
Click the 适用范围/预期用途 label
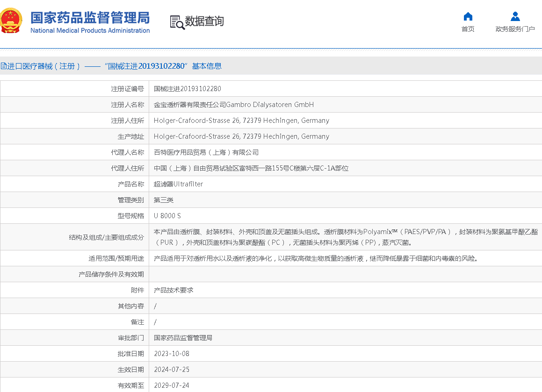point(116,258)
